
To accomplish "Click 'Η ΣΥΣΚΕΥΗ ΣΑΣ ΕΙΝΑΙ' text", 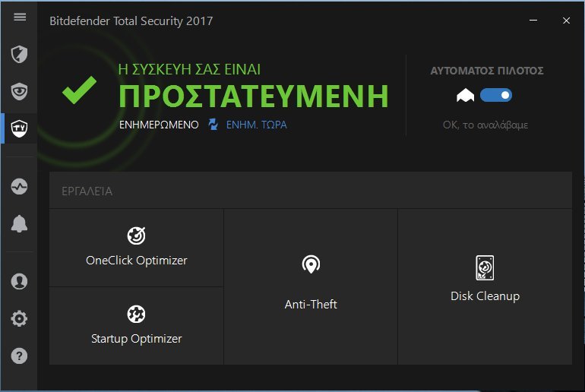I will tap(189, 69).
